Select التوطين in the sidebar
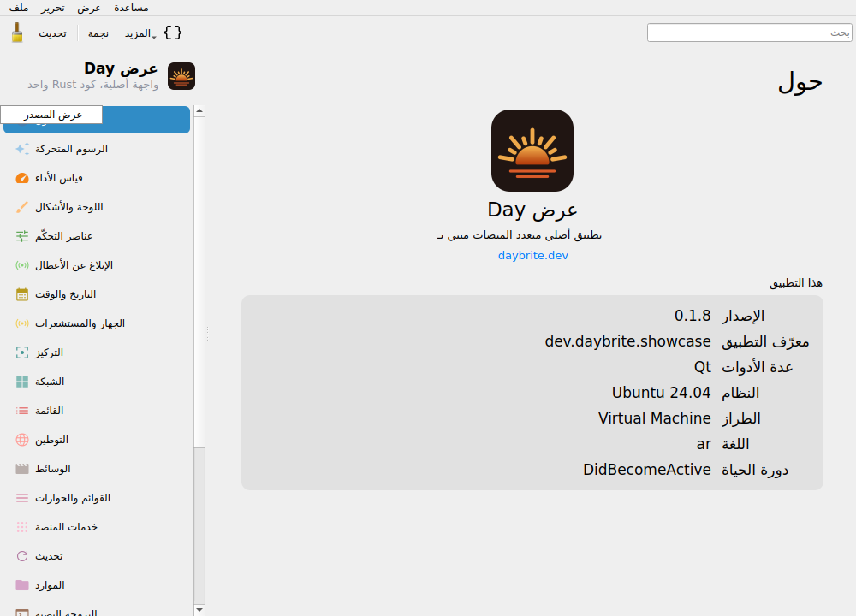 (x=97, y=440)
